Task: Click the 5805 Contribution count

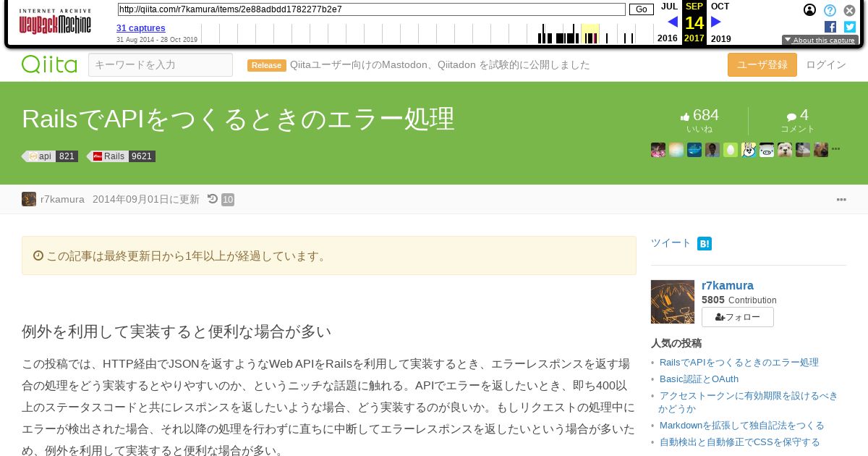Action: [739, 300]
